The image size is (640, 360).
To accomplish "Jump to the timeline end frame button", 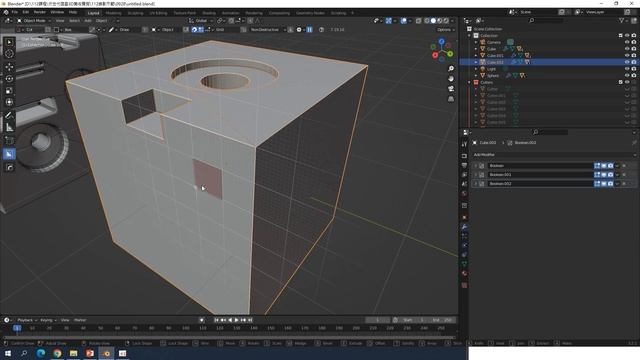I will (250, 320).
